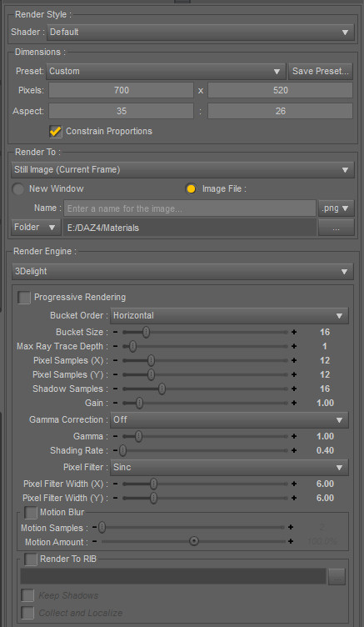Click the browse button beside RIB path field

pos(337,576)
